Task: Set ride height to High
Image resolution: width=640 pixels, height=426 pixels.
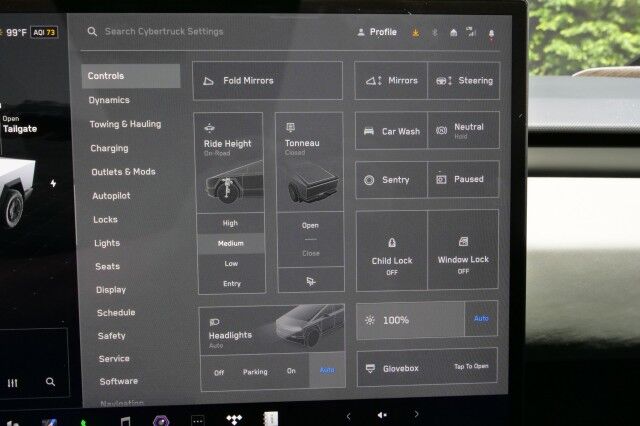Action: (x=231, y=223)
